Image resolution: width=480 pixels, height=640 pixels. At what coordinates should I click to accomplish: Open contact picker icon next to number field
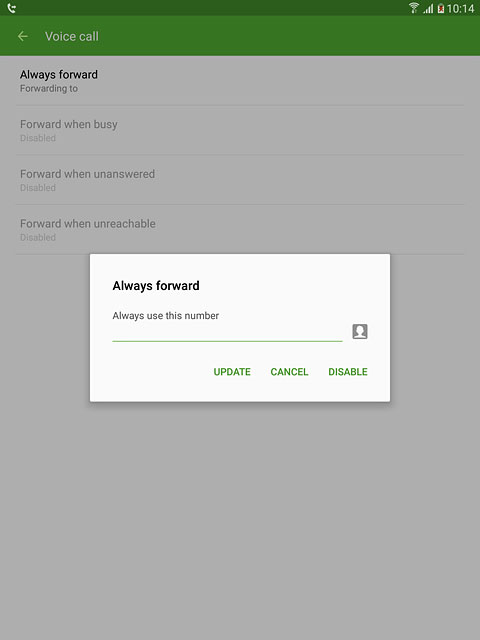360,331
